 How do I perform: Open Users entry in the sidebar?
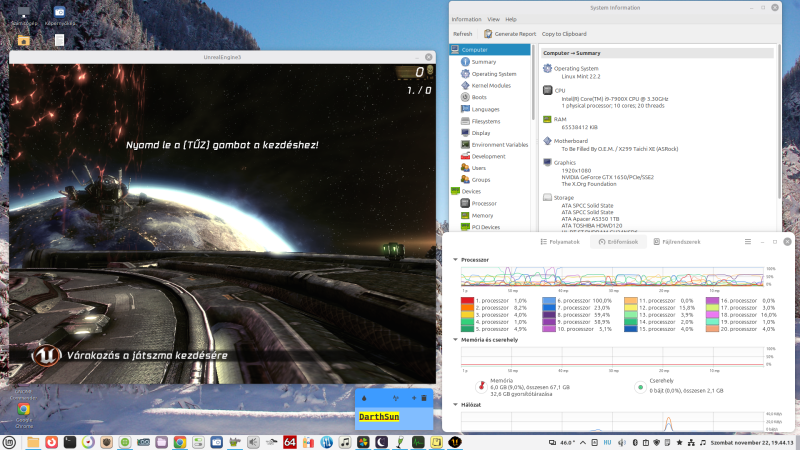pos(479,168)
